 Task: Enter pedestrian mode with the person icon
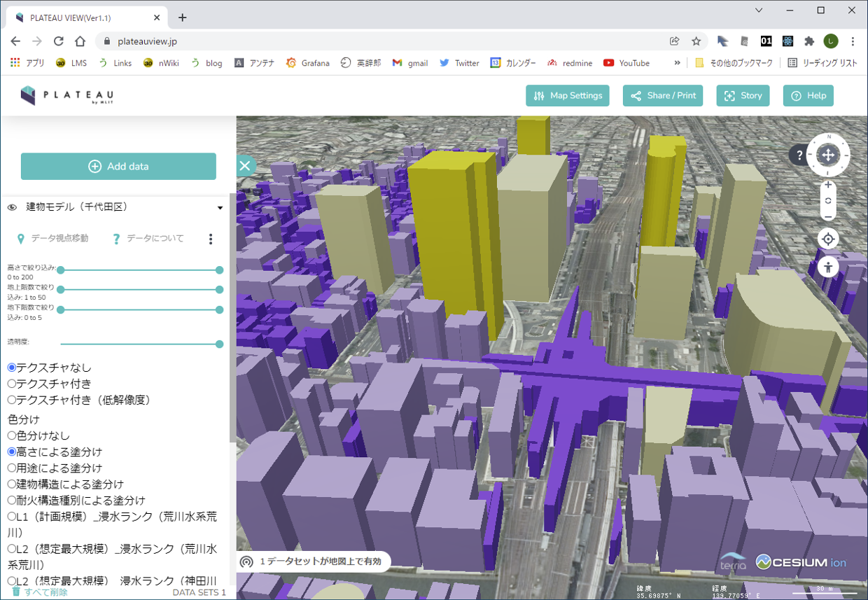tap(828, 267)
